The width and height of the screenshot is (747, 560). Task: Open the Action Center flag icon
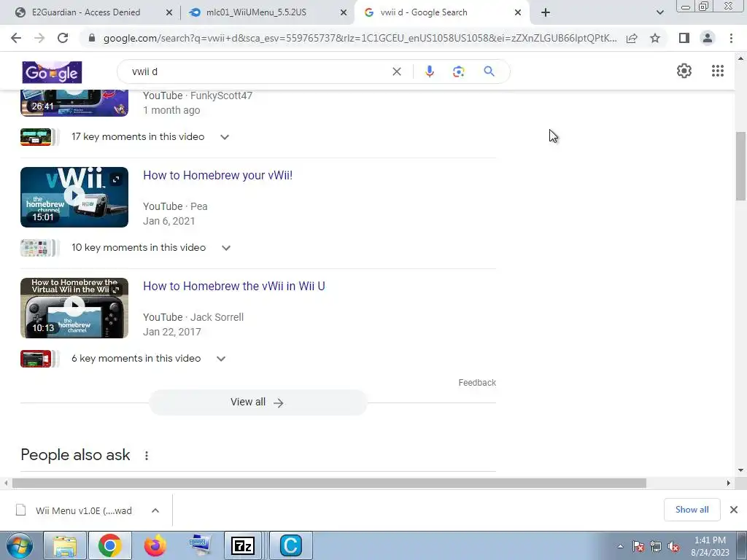click(x=638, y=547)
